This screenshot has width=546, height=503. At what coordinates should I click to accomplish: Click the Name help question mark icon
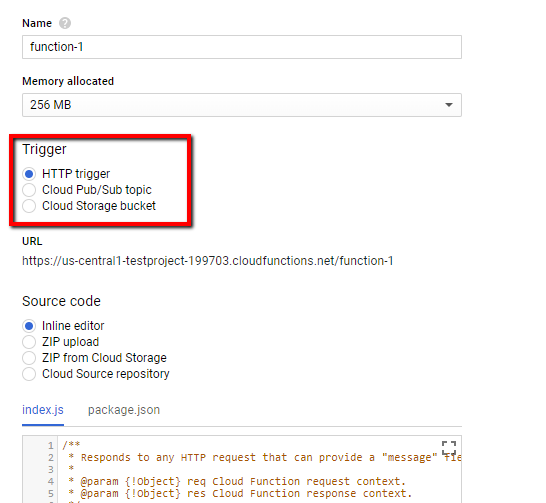pos(65,23)
